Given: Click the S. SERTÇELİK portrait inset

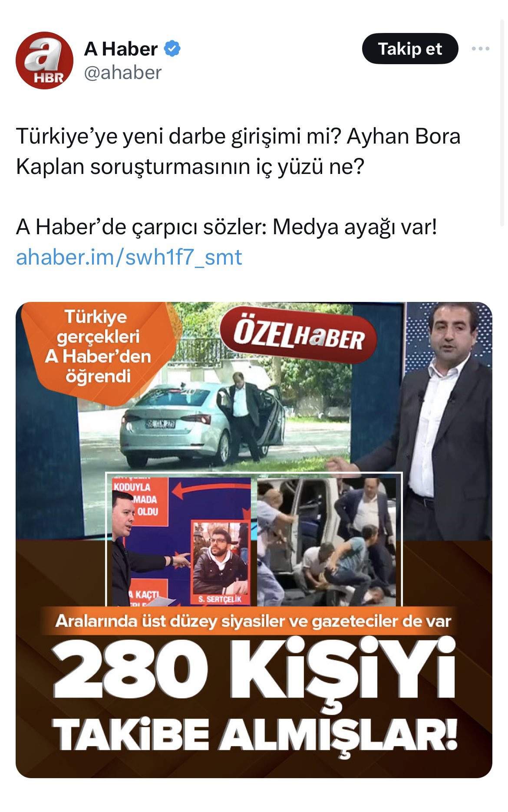Looking at the screenshot, I should [221, 563].
